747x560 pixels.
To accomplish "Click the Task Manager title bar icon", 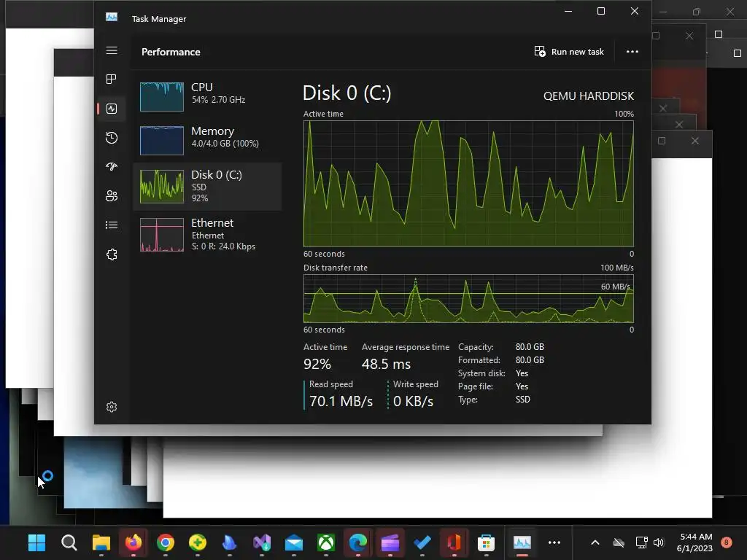I will pyautogui.click(x=112, y=17).
